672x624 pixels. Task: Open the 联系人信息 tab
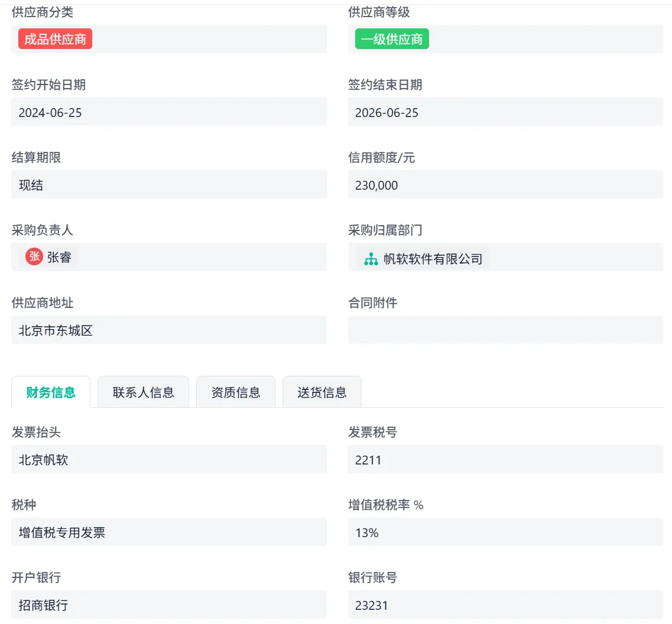click(143, 392)
